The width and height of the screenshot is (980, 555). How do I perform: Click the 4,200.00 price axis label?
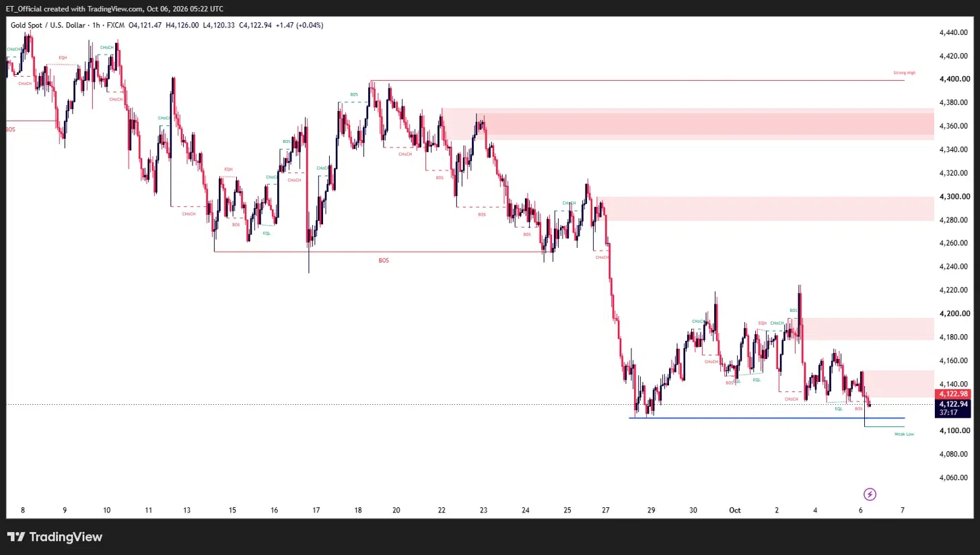coord(953,314)
